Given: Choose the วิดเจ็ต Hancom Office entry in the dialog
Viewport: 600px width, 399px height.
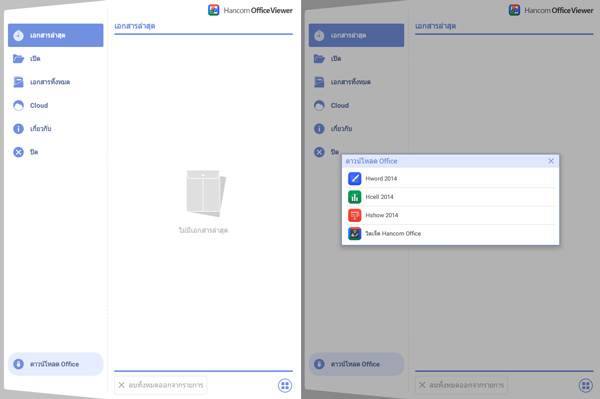Looking at the screenshot, I should point(450,233).
